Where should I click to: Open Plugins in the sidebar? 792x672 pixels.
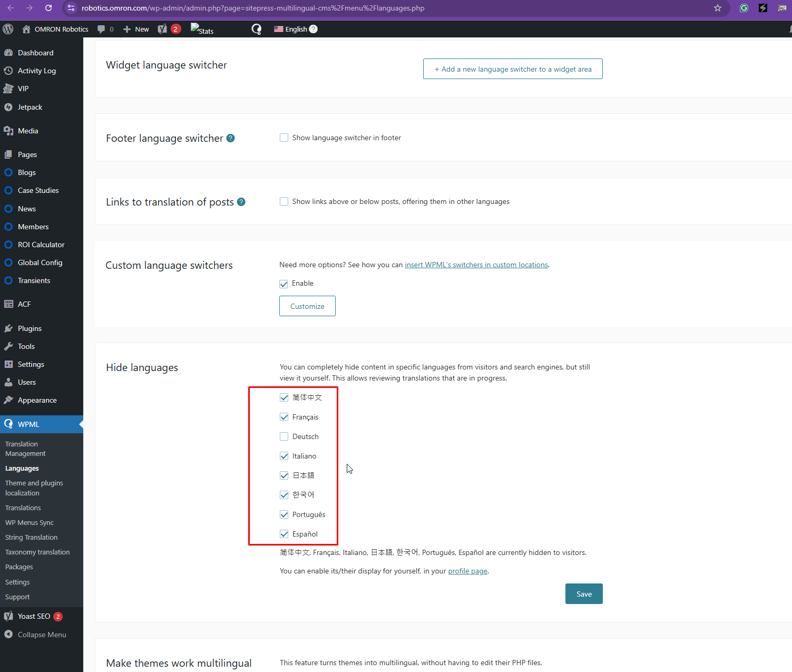(x=42, y=328)
